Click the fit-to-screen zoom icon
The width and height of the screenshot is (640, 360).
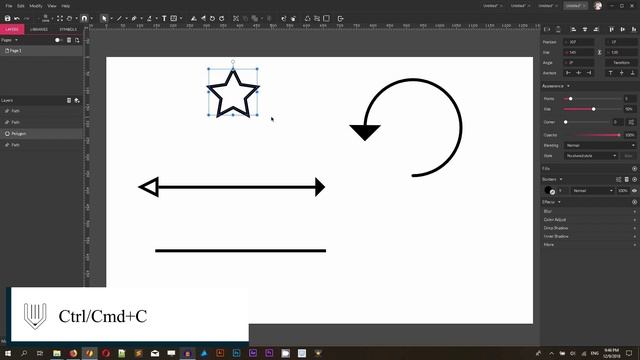(x=60, y=18)
